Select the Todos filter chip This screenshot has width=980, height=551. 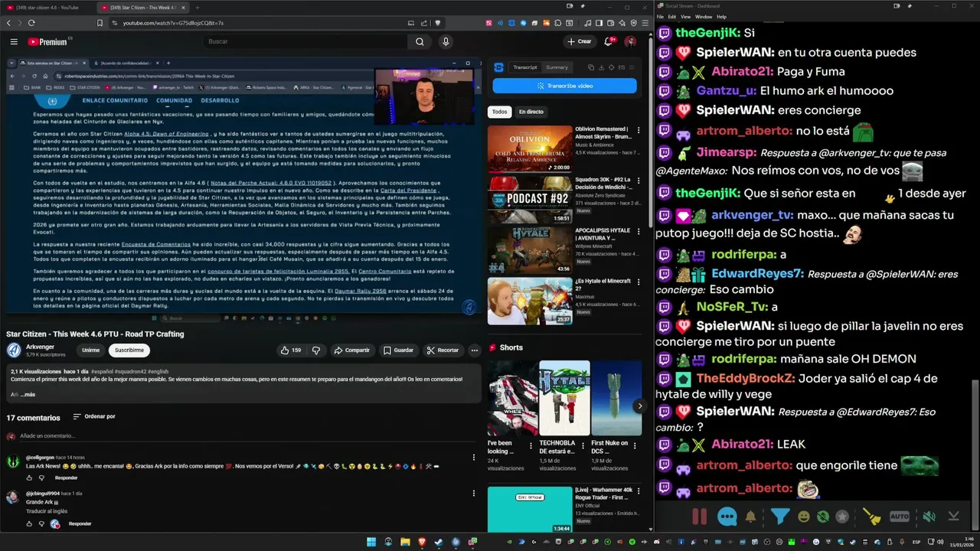pos(499,112)
